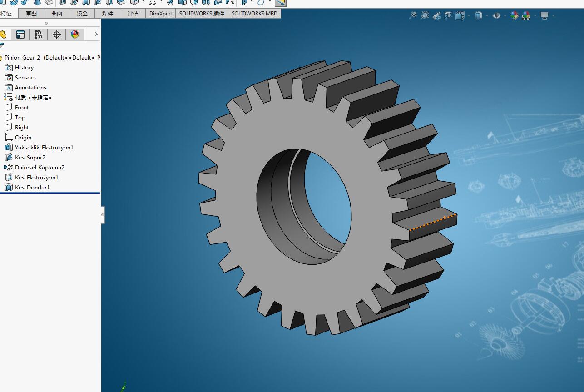This screenshot has height=392, width=584.
Task: Open the 焊件 tab
Action: pyautogui.click(x=108, y=13)
